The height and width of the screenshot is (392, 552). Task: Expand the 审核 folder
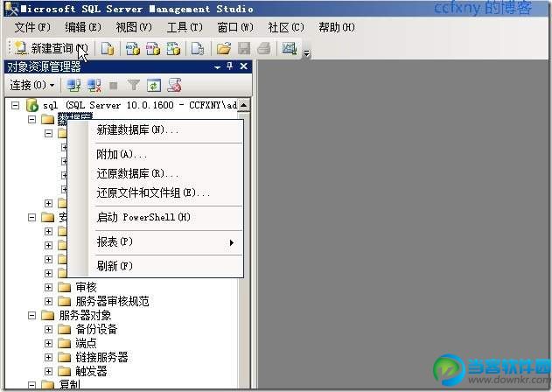click(49, 287)
